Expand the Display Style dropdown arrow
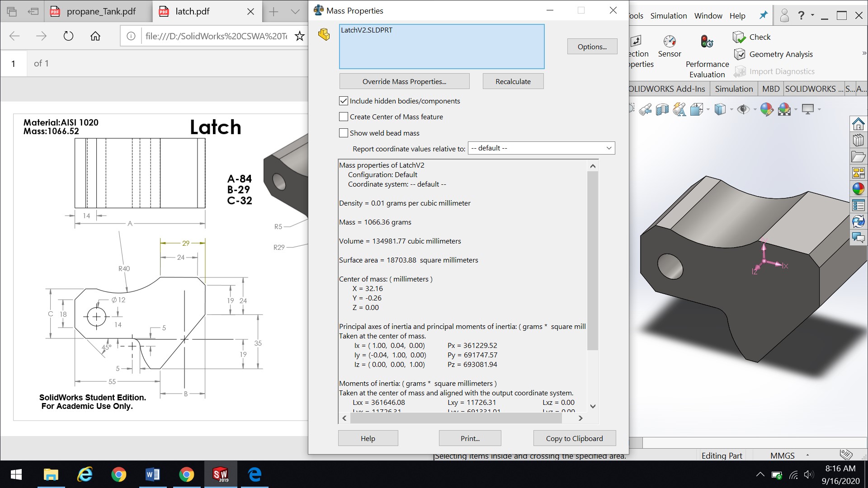 click(731, 109)
